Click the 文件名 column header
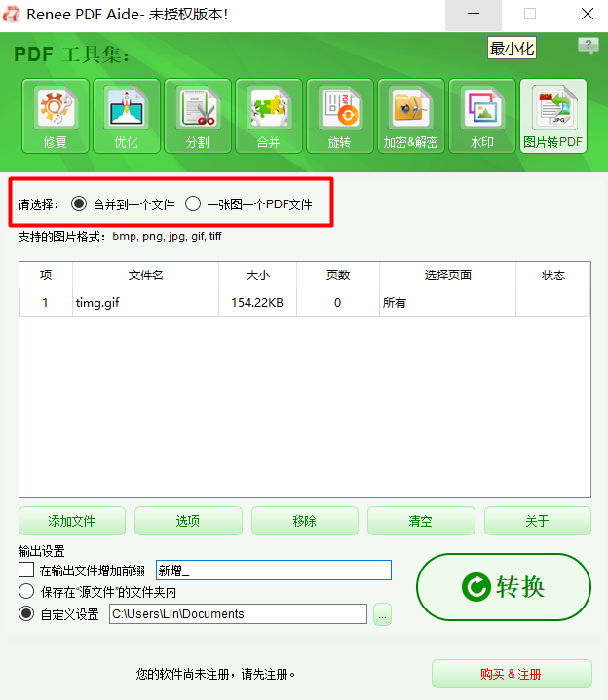 pyautogui.click(x=145, y=276)
